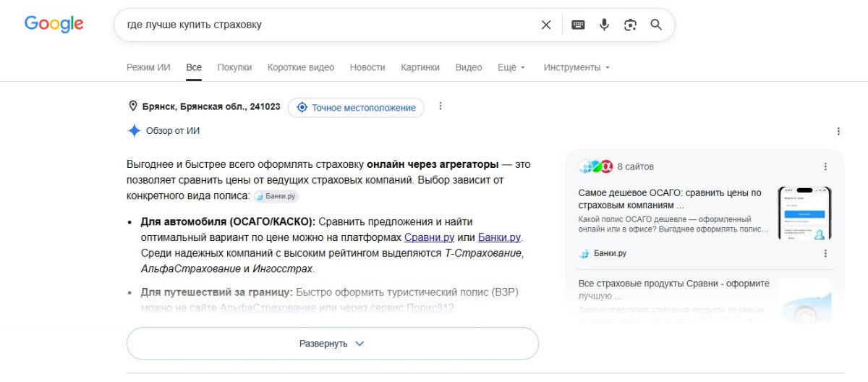
Task: Open the АльфаСтрахование faded link
Action: click(x=268, y=307)
